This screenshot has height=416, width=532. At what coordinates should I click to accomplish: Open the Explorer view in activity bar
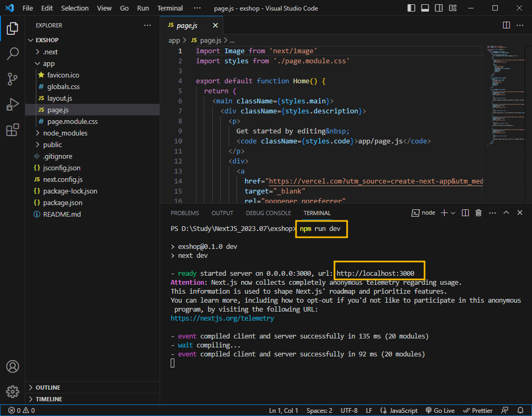(13, 28)
